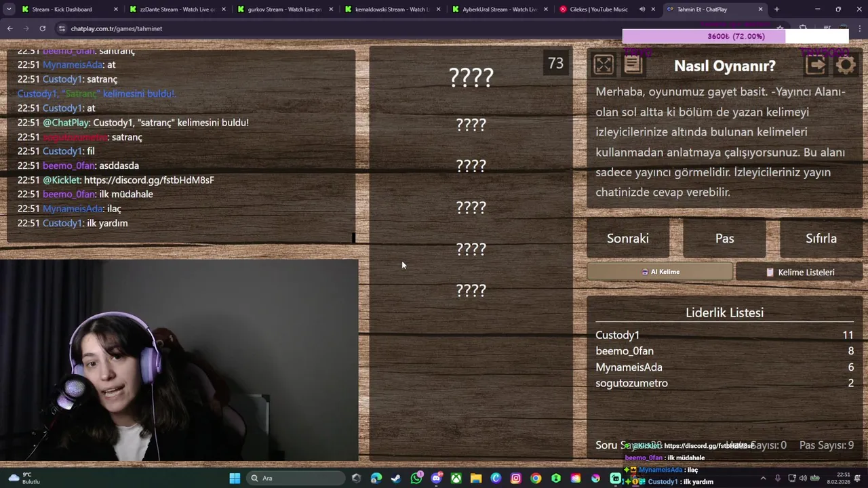The image size is (868, 488).
Task: Open Instagram from taskbar
Action: [x=515, y=478]
